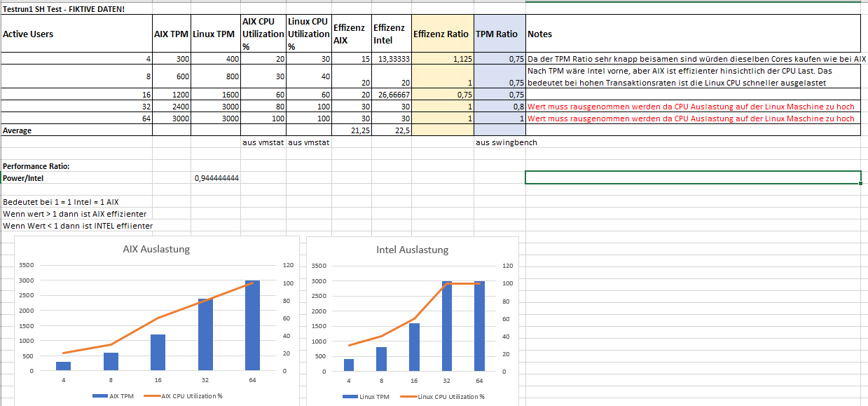Select the Linux TPM cell with value 400
868x406 pixels.
point(215,60)
